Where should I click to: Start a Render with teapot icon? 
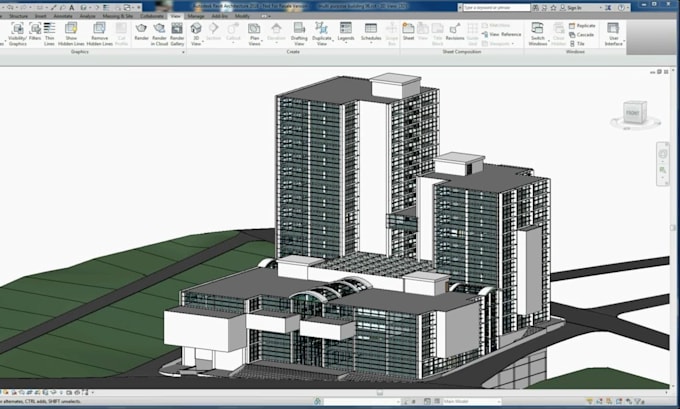click(141, 33)
